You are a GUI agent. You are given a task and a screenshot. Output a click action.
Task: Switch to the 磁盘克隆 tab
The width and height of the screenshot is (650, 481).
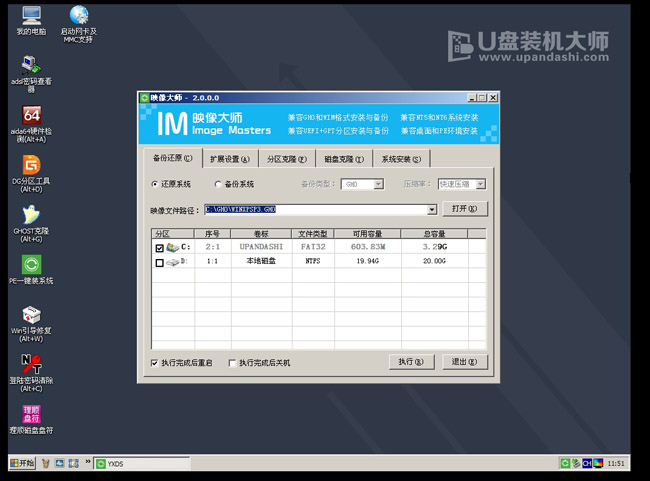pyautogui.click(x=344, y=159)
